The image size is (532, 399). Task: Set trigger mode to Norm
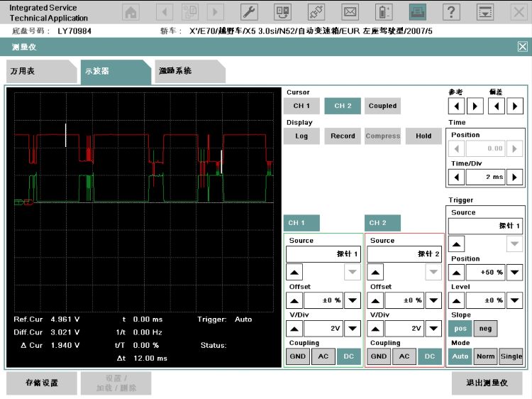[485, 356]
